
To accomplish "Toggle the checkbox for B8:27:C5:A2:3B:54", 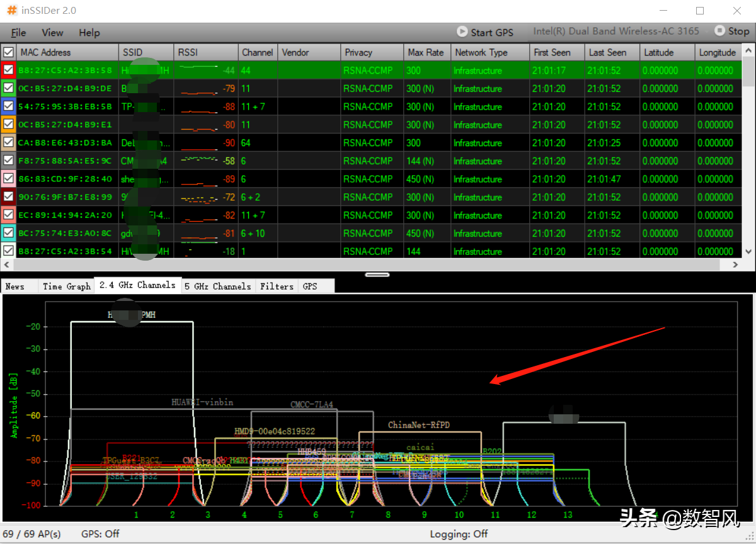I will coord(9,251).
